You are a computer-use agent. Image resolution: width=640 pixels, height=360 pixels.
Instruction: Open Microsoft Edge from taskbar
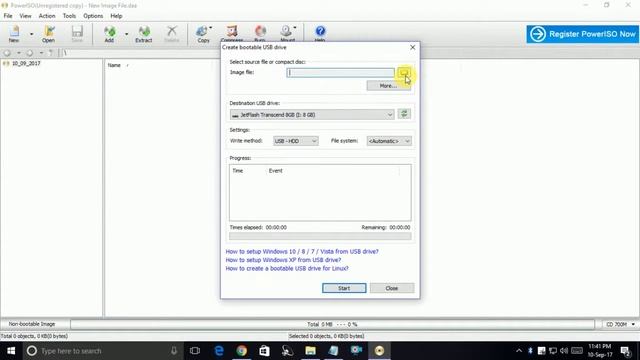(219, 351)
